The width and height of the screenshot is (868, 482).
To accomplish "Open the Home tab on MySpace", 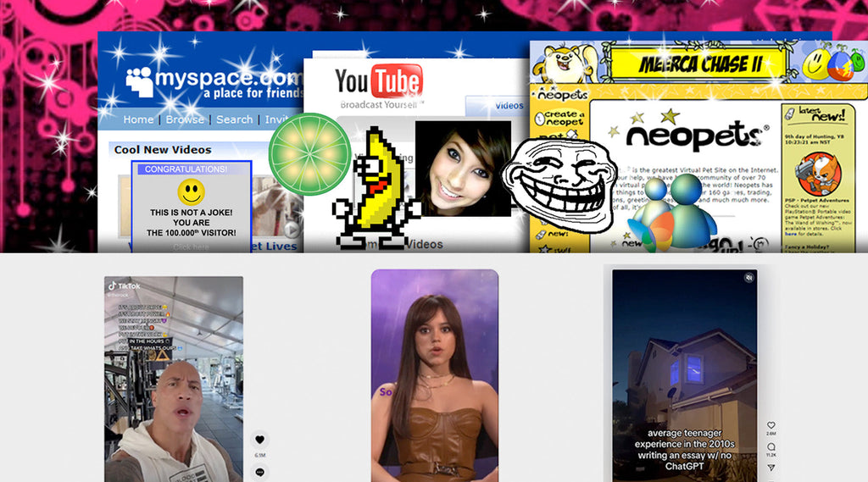I will pos(138,119).
